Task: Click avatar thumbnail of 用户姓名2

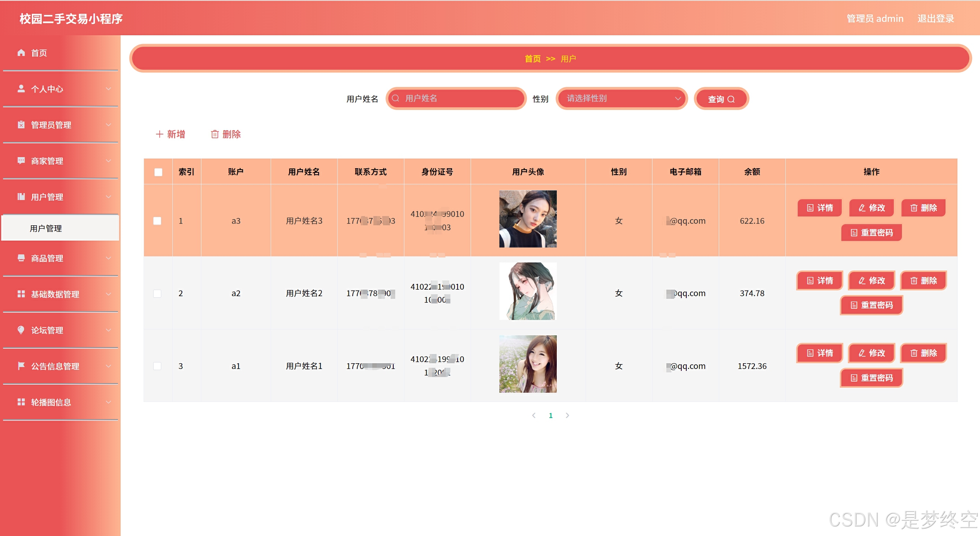Action: [x=528, y=291]
